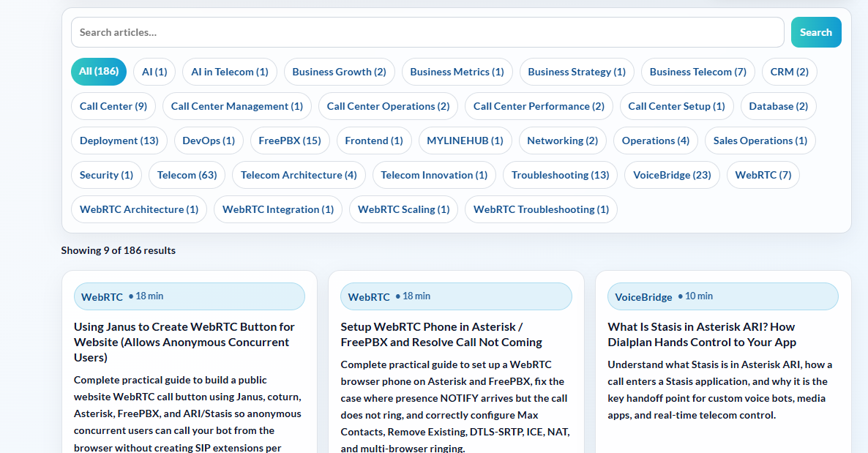Filter articles by Telecom (63)
Image resolution: width=868 pixels, height=453 pixels.
pos(187,175)
